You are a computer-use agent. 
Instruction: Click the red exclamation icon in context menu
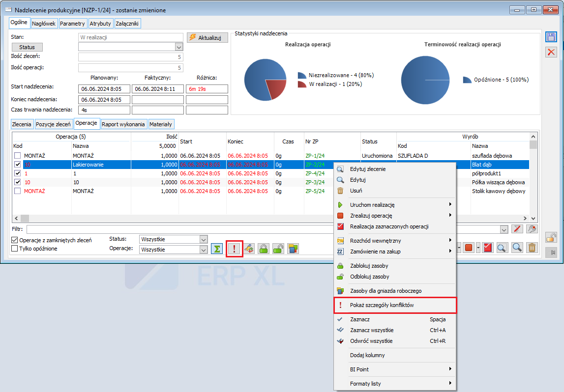pos(340,305)
